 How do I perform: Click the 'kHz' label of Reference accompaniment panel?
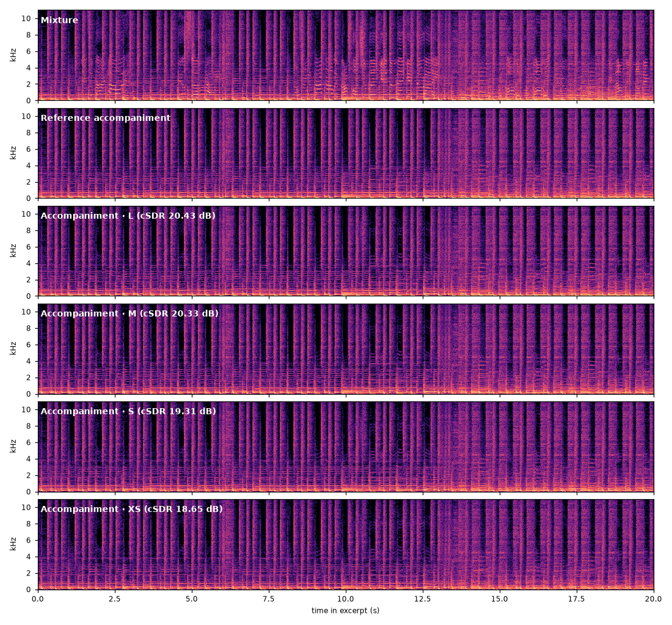point(13,153)
